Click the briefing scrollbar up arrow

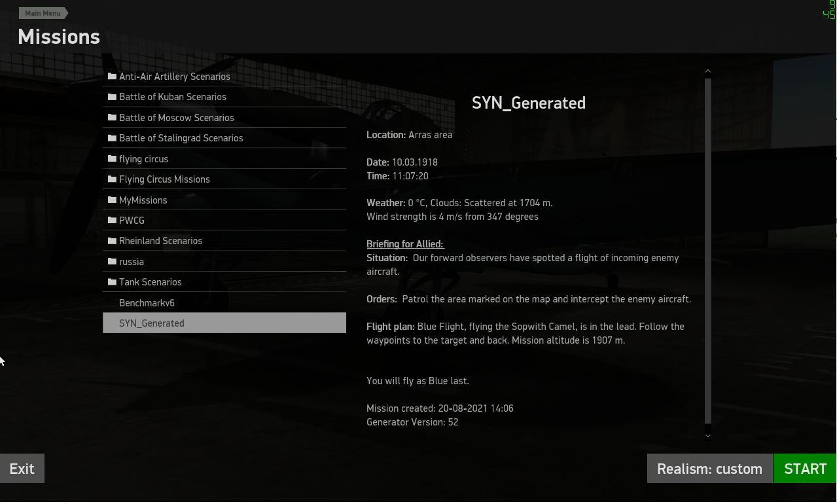point(707,71)
